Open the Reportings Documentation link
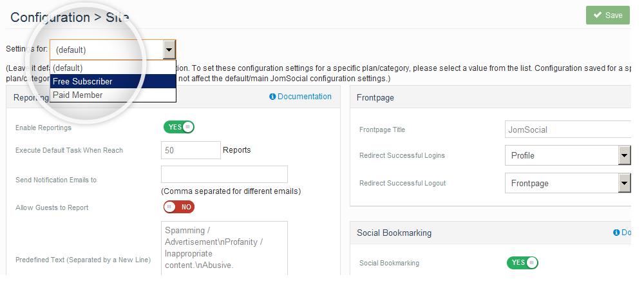644x288 pixels. tap(305, 97)
